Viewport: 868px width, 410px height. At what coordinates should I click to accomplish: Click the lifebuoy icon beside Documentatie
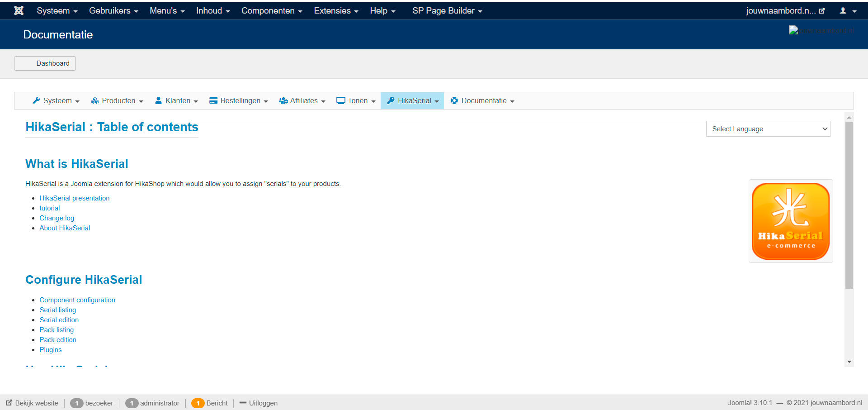[x=454, y=100]
